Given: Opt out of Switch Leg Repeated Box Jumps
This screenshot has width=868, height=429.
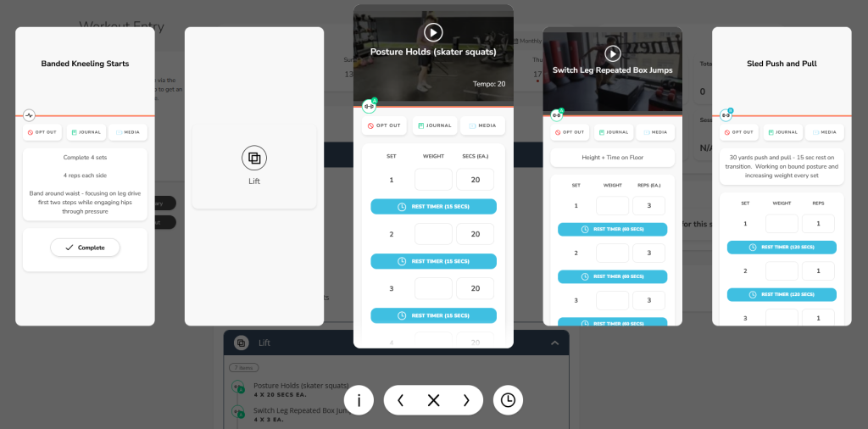Looking at the screenshot, I should pyautogui.click(x=570, y=132).
